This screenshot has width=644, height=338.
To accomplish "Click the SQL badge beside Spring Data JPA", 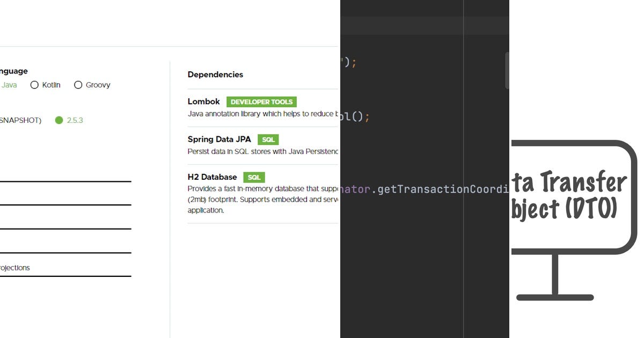I will pyautogui.click(x=268, y=139).
